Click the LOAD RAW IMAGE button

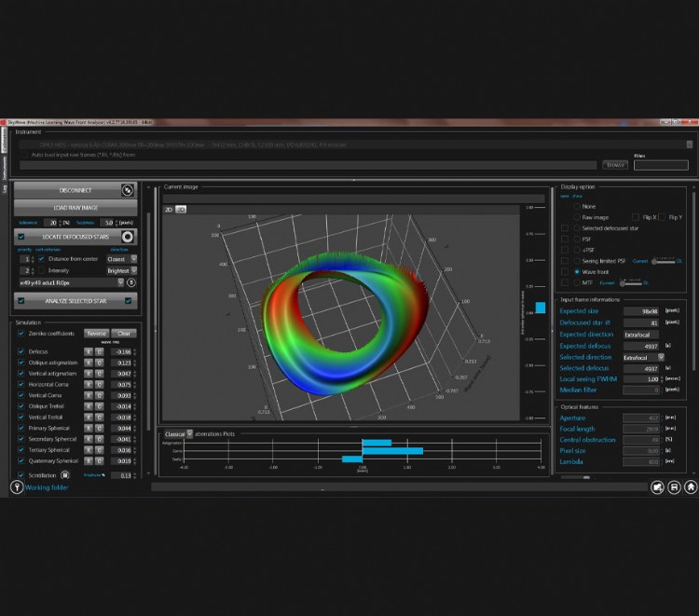tap(75, 208)
